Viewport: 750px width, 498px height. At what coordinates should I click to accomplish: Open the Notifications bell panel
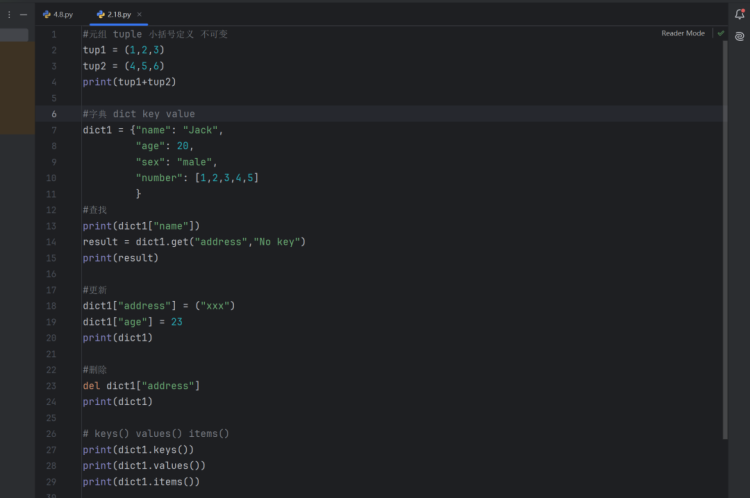739,14
